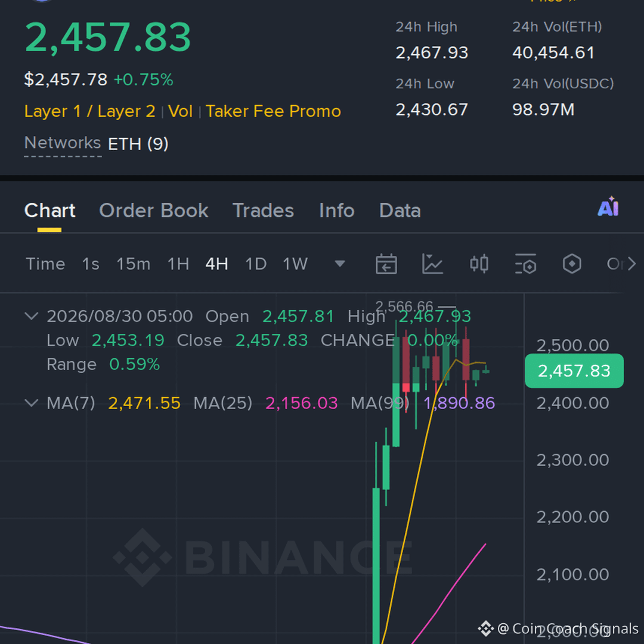This screenshot has width=644, height=644.
Task: Collapse the MA indicator values chevron
Action: (32, 403)
